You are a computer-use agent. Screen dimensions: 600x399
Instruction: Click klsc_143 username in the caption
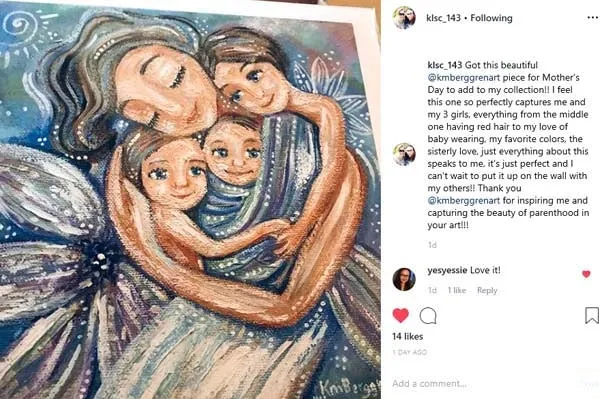(x=445, y=65)
